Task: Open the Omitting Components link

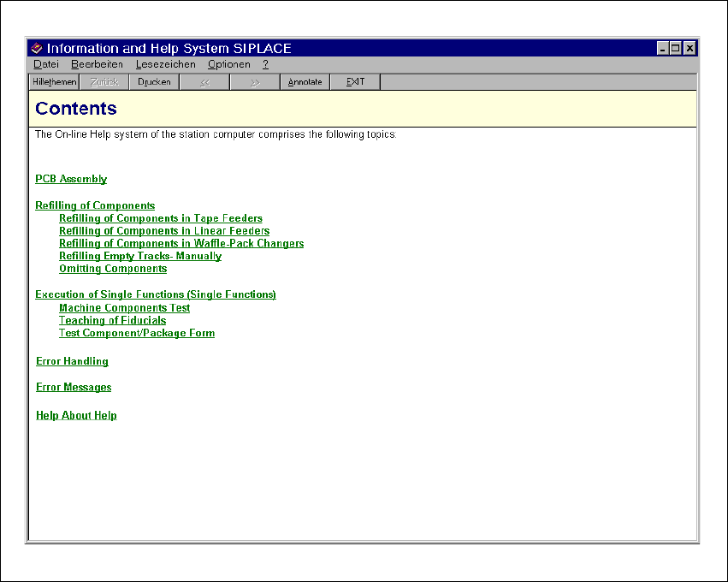Action: (x=113, y=268)
